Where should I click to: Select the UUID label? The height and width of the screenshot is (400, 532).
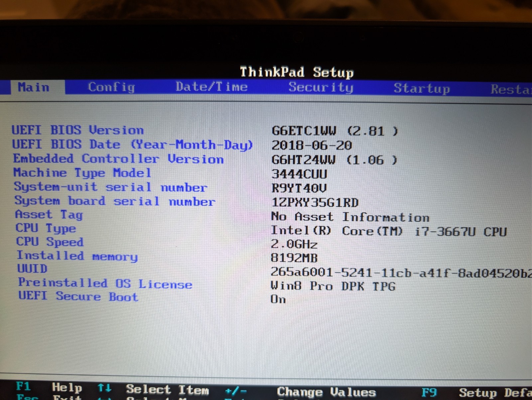coord(32,268)
